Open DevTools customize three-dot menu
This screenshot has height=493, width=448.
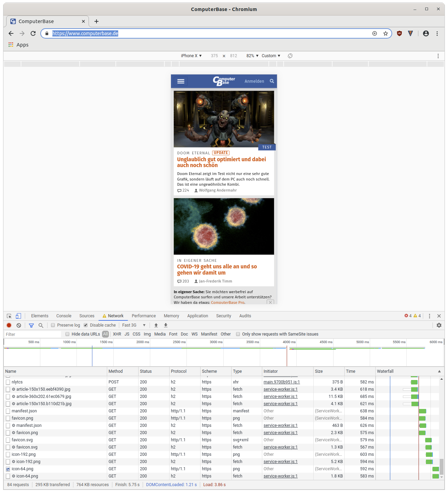tap(429, 316)
